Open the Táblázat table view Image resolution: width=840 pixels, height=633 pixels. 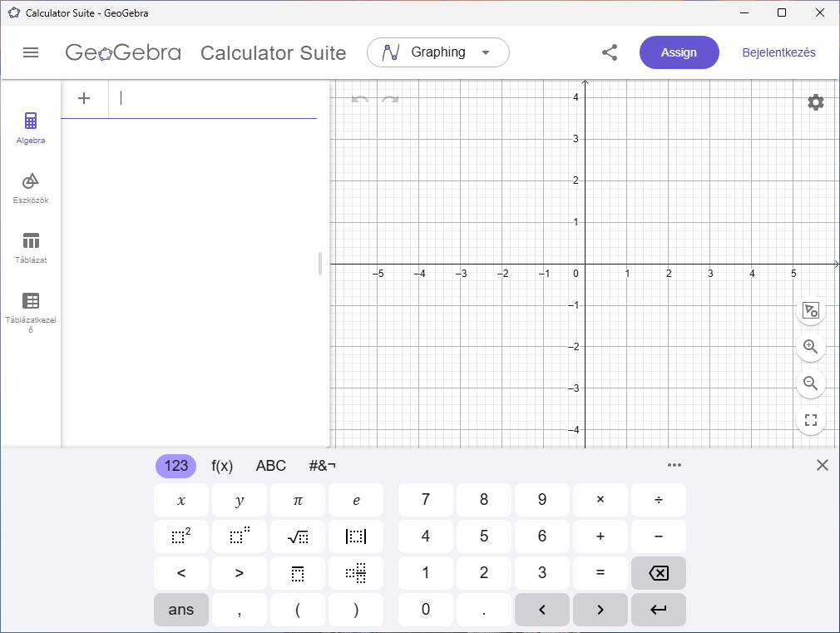[x=31, y=248]
